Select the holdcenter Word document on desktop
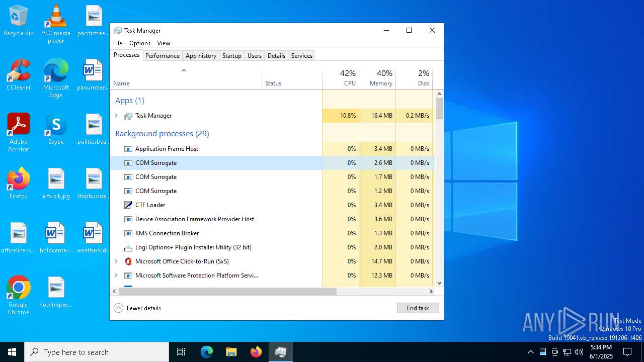The height and width of the screenshot is (362, 644). 56,238
